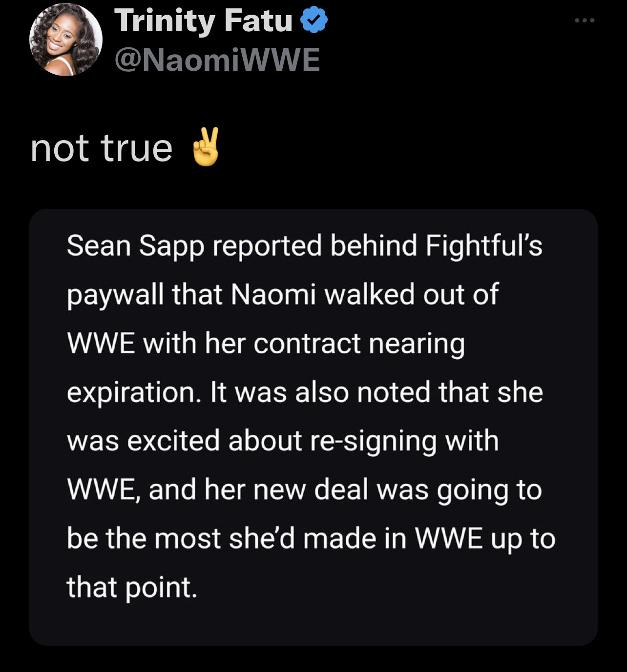
Task: Click the 'expiration. It was also noted' line
Action: [305, 392]
